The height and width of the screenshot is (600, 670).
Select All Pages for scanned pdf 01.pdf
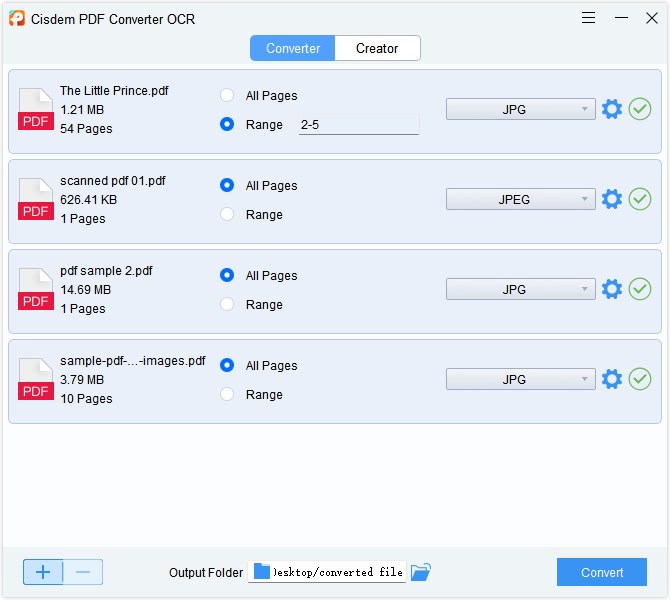[x=227, y=185]
